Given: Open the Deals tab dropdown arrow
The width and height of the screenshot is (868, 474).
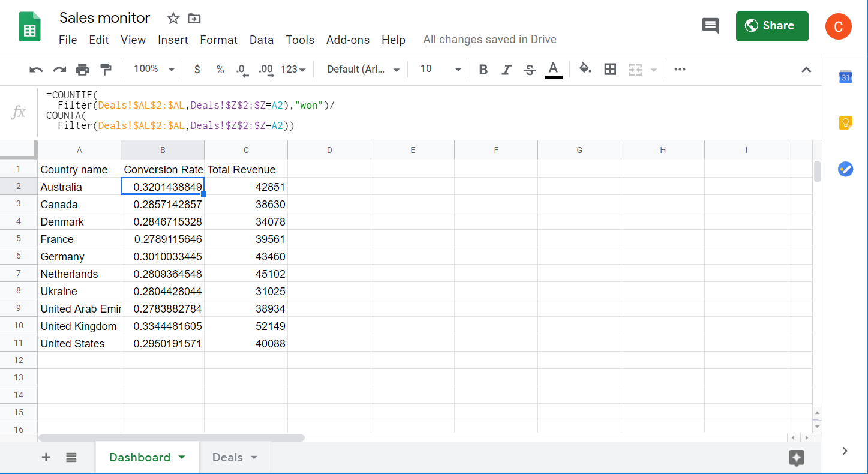Looking at the screenshot, I should [254, 457].
